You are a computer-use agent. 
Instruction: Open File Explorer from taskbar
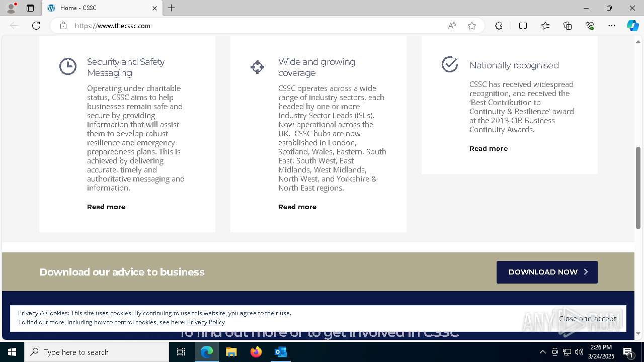(231, 352)
